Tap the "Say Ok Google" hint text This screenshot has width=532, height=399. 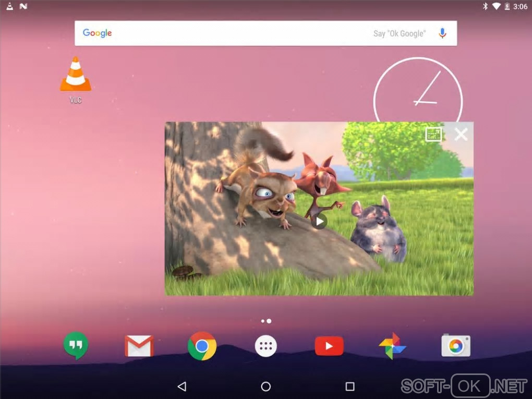point(400,33)
